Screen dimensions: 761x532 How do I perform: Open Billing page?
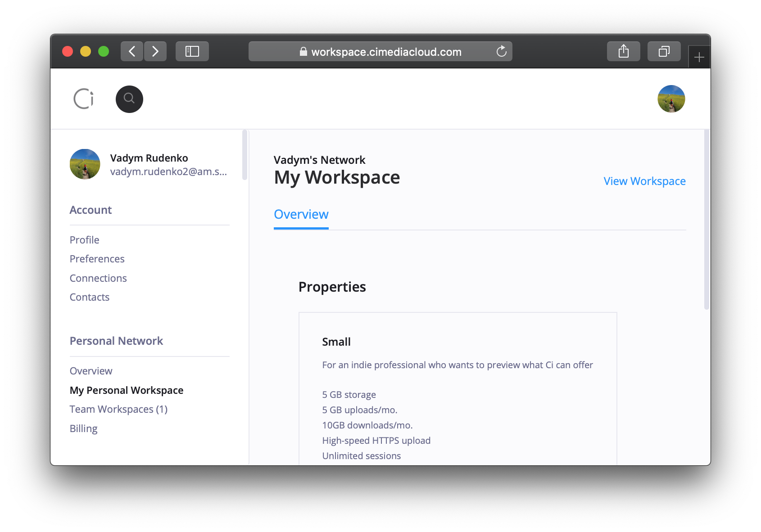(83, 428)
